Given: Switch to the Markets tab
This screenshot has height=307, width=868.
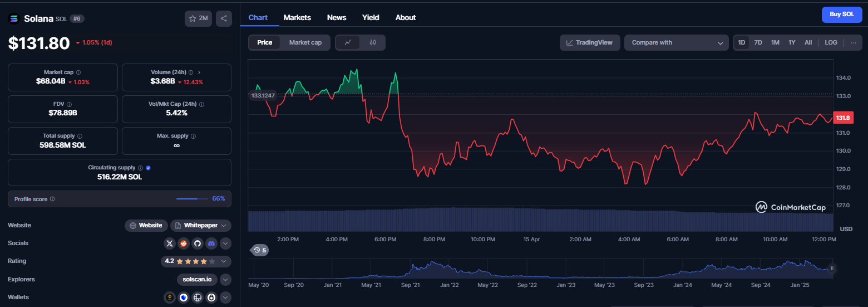Looking at the screenshot, I should [297, 17].
